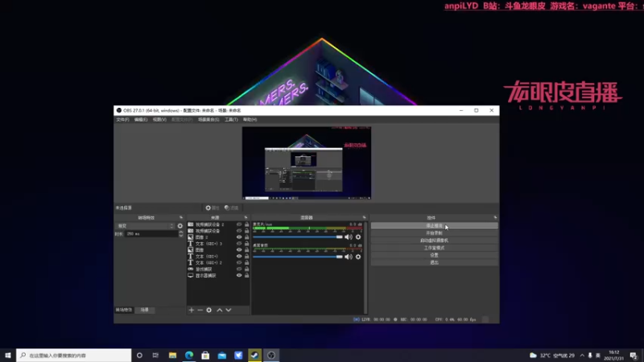Viewport: 644px width, 362px height.
Task: Open the 桌面音频 audio settings gear
Action: 358,257
